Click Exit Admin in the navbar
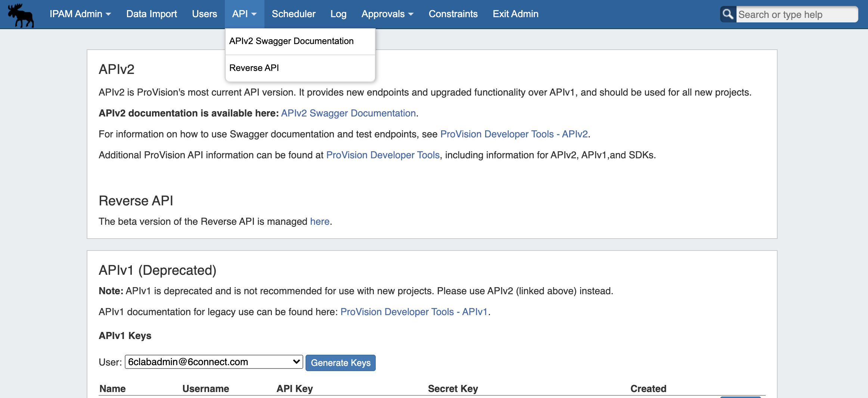The image size is (868, 398). [515, 14]
